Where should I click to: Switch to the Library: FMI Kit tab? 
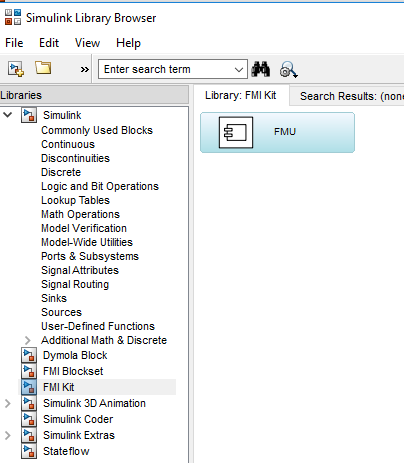point(241,95)
